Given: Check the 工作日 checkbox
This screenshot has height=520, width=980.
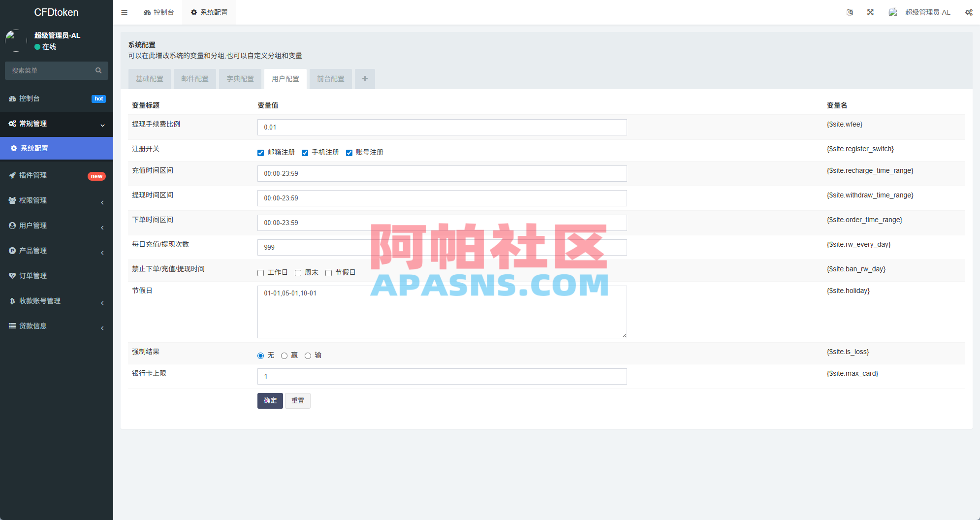Looking at the screenshot, I should (x=261, y=273).
